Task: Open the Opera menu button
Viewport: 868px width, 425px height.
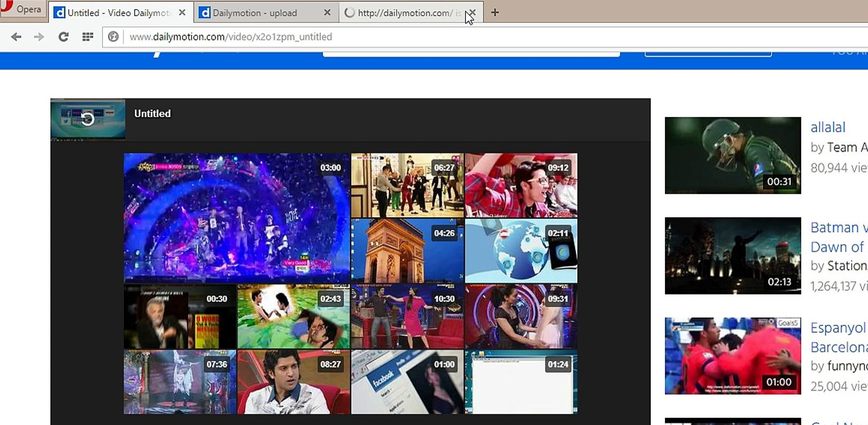Action: click(x=23, y=9)
